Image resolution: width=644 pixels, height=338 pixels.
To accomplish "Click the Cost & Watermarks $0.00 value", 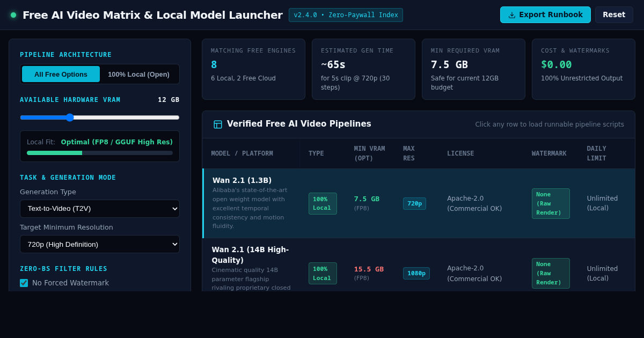I will [556, 64].
